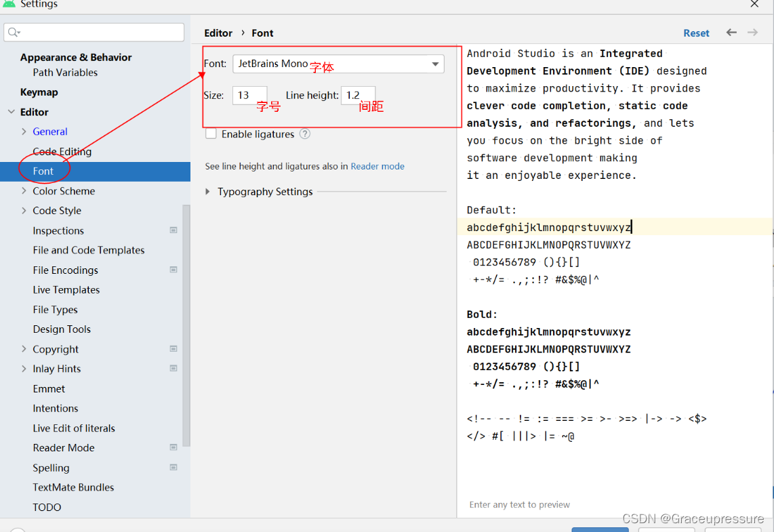
Task: Close the Settings dialog with X
Action: 754,4
